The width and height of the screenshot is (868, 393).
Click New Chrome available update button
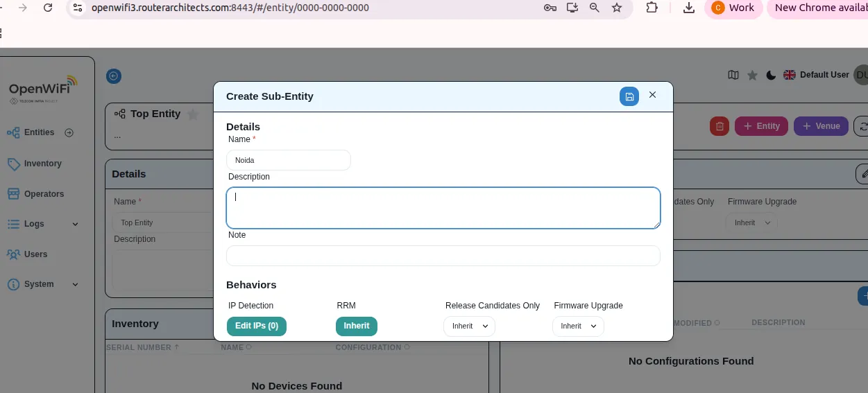pyautogui.click(x=818, y=8)
